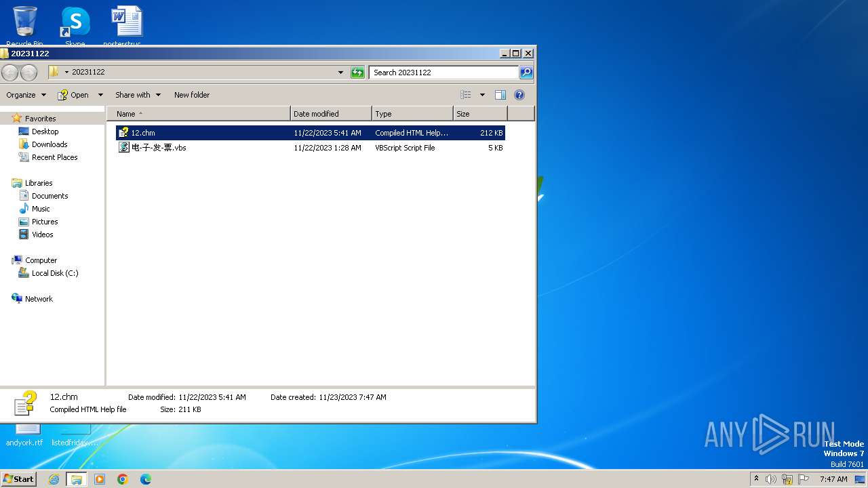This screenshot has height=488, width=868.
Task: Sort by the Type column header
Action: coord(412,114)
